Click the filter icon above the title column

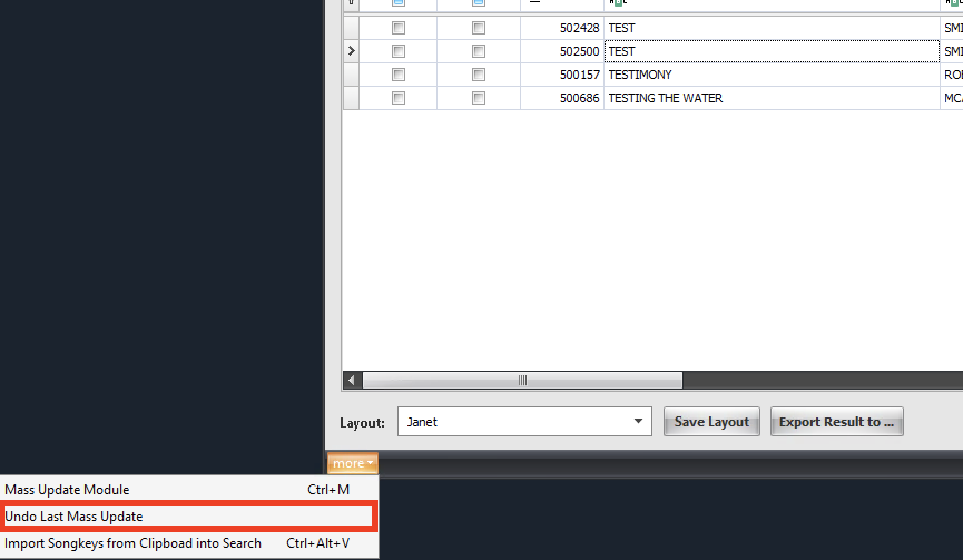(617, 2)
